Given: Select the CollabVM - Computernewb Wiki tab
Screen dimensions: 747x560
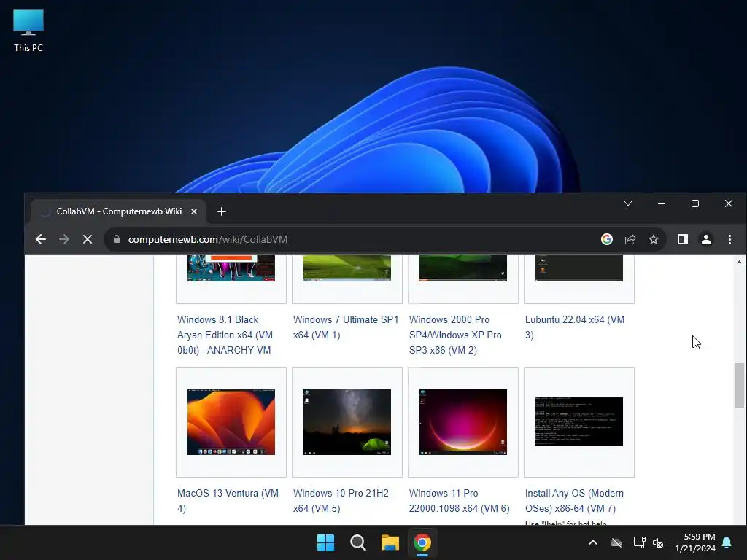Looking at the screenshot, I should pyautogui.click(x=119, y=211).
